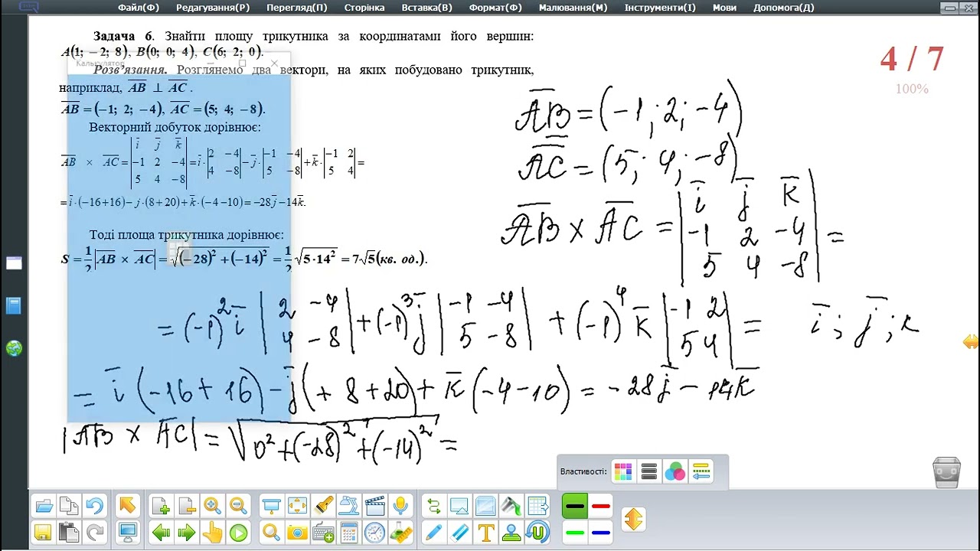This screenshot has width=980, height=551.
Task: Click the grey redo arrow icon
Action: click(94, 532)
